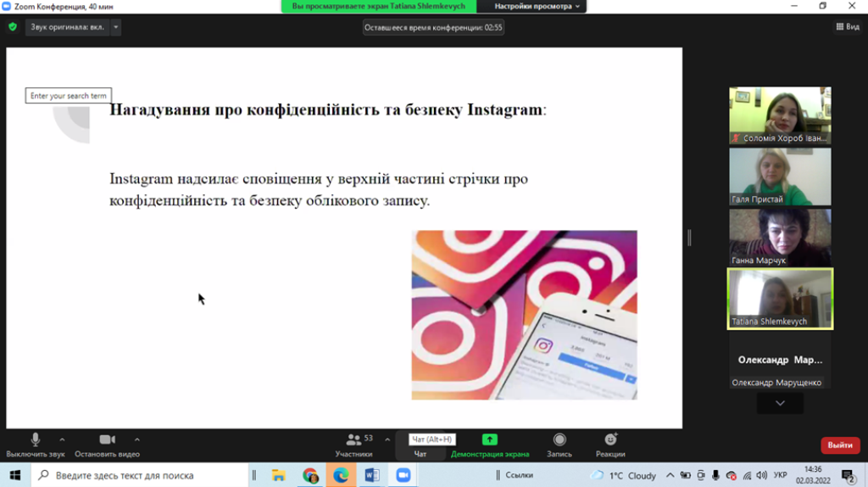Image resolution: width=868 pixels, height=487 pixels.
Task: Open the Вид view menu
Action: pyautogui.click(x=848, y=26)
